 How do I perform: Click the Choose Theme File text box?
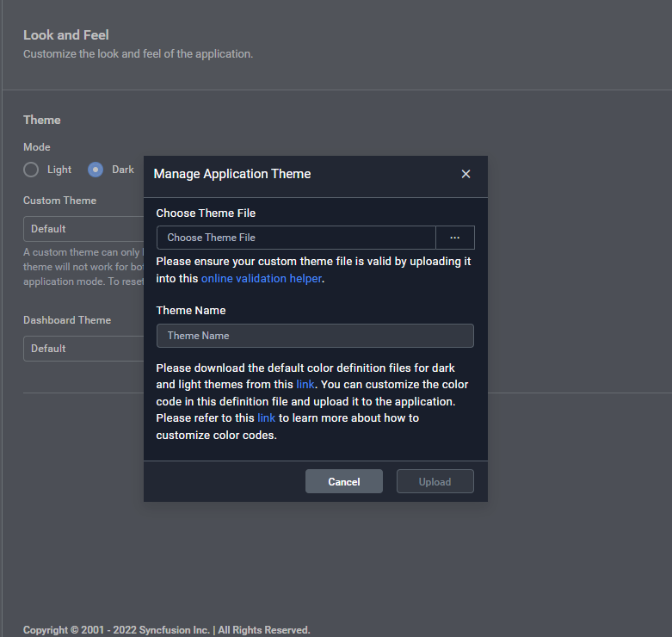pos(296,238)
